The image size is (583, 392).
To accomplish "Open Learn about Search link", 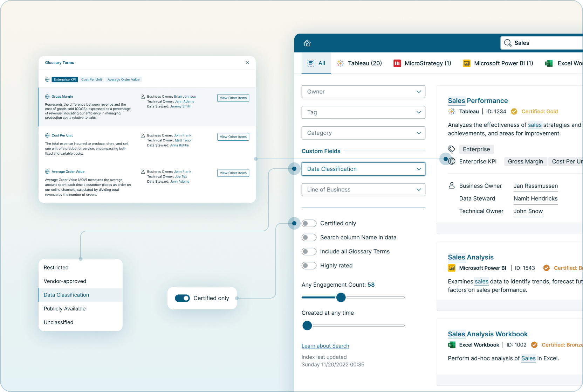I will point(325,346).
